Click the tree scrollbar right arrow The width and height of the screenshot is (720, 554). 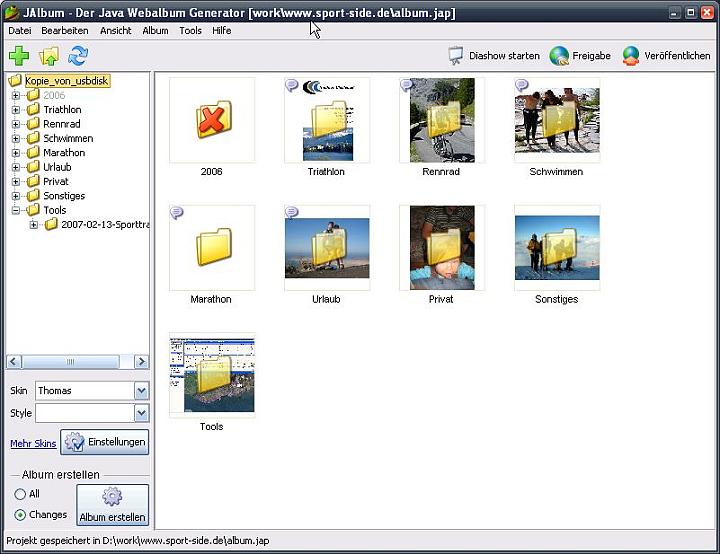[x=141, y=362]
